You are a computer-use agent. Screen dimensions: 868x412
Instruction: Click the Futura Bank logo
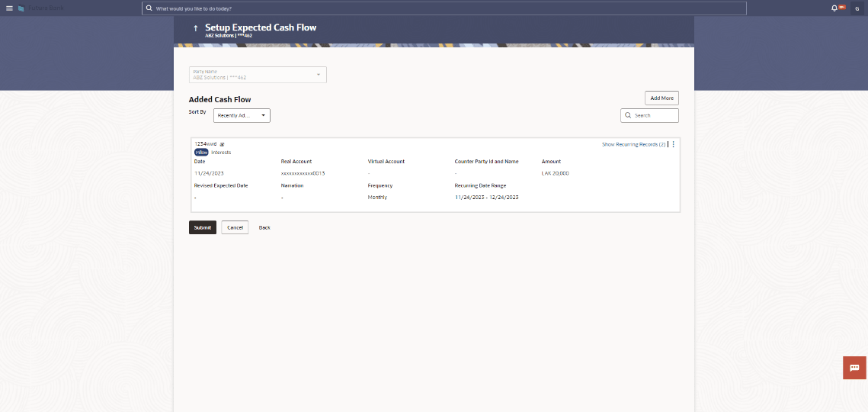(41, 8)
